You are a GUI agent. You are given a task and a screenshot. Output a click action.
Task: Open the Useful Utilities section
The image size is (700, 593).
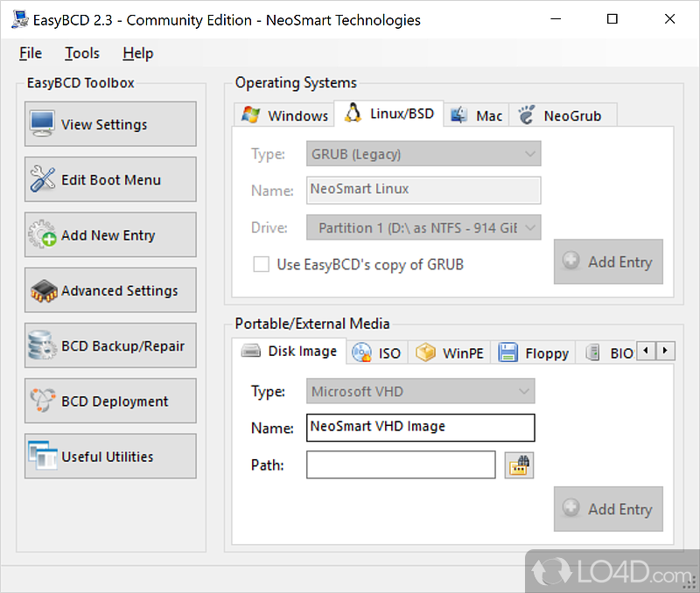pos(110,457)
